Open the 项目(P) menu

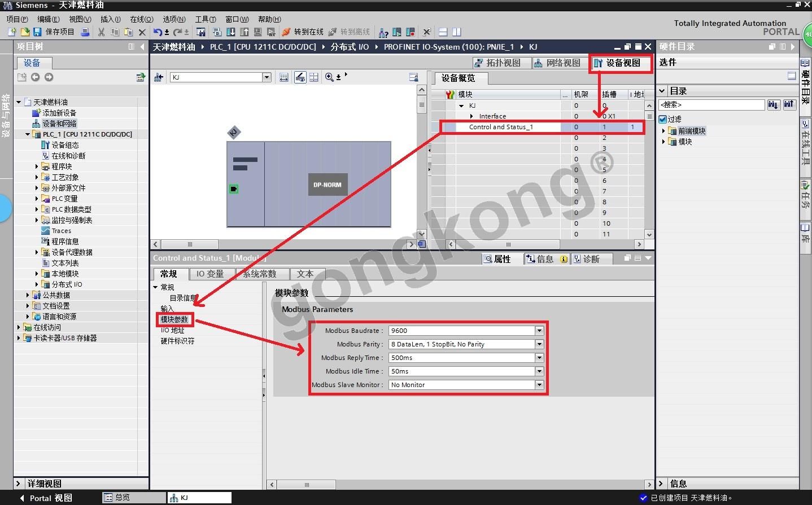coord(18,19)
